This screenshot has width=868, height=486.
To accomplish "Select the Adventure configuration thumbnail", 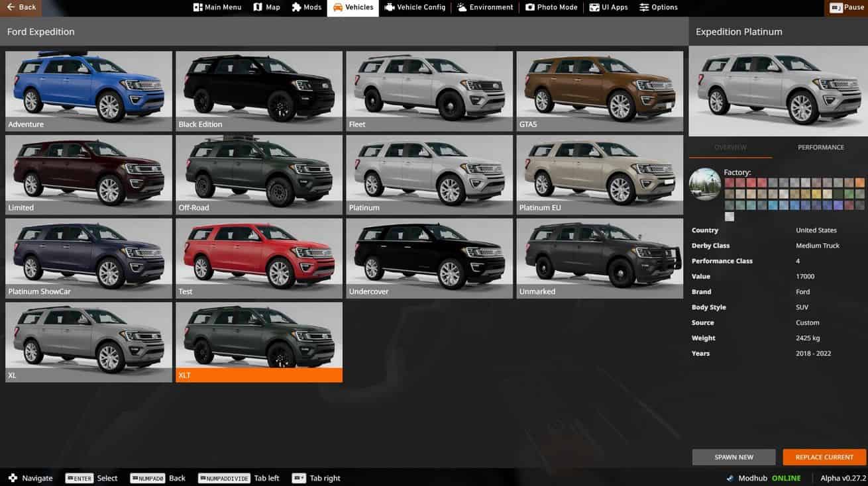I will tap(89, 91).
